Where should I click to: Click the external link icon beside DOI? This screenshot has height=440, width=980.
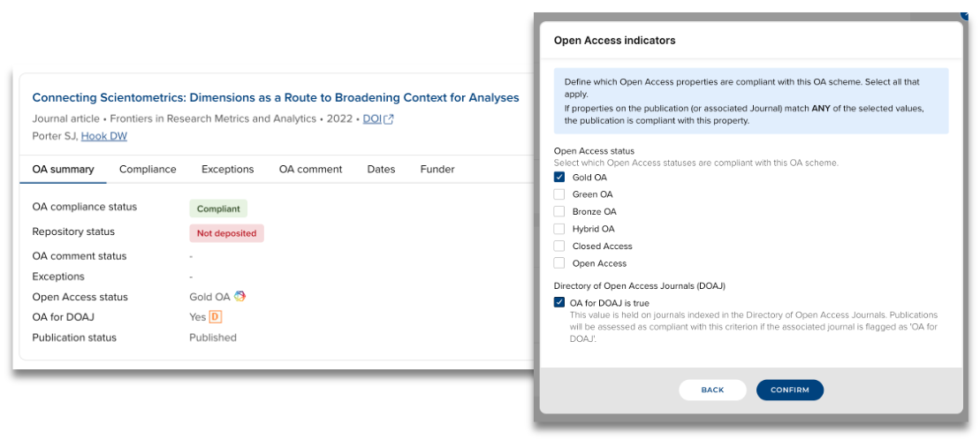[389, 119]
